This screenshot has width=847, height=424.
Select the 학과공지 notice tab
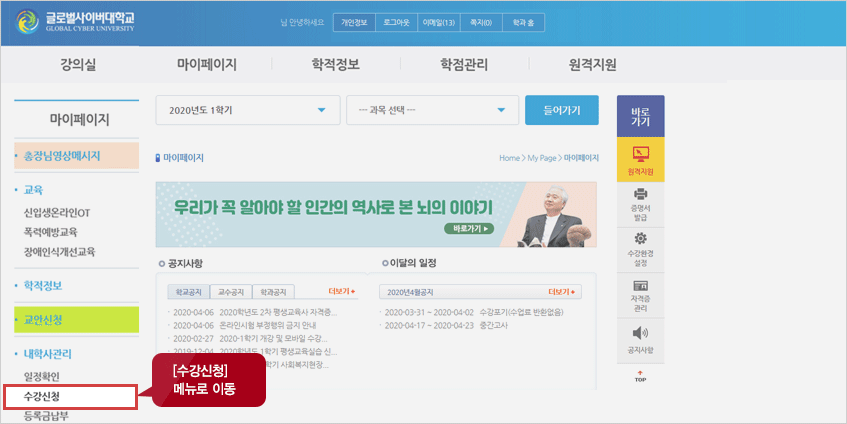pos(273,292)
